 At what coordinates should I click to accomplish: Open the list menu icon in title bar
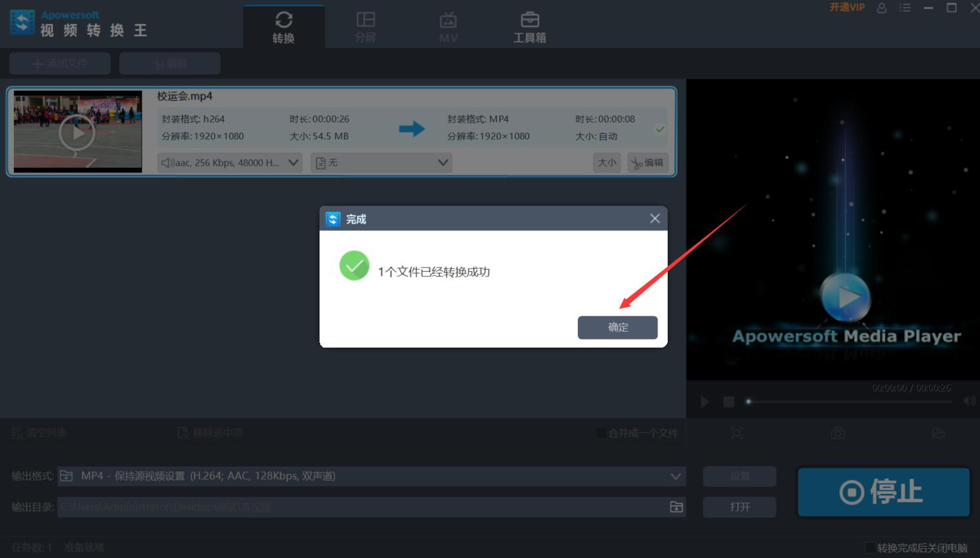coord(905,8)
